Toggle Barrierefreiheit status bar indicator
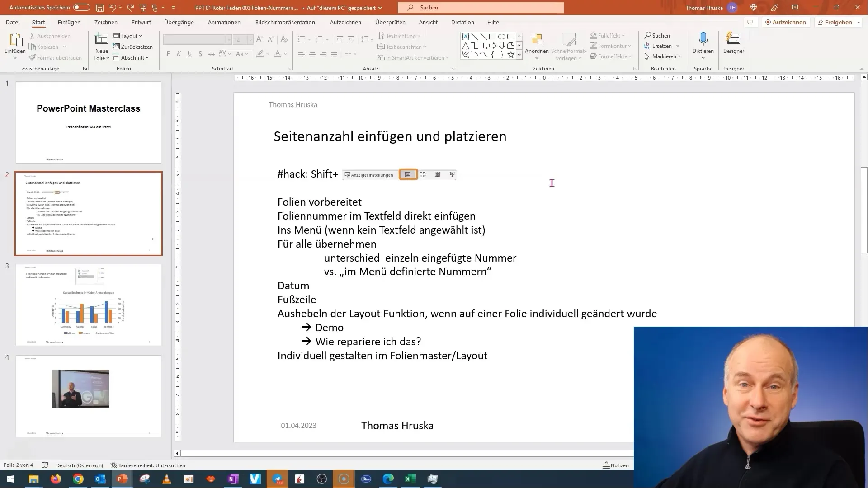868x488 pixels. click(147, 465)
